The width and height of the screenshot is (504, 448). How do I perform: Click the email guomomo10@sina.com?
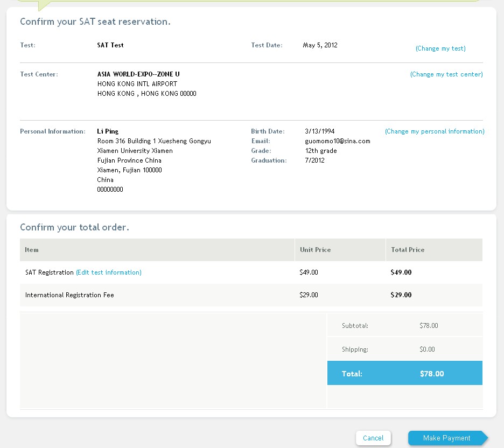[x=337, y=141]
